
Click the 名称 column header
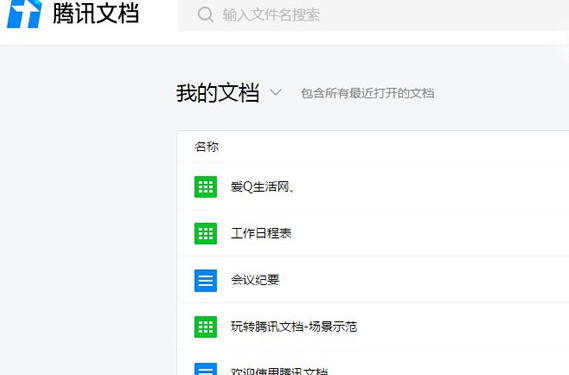tap(206, 147)
